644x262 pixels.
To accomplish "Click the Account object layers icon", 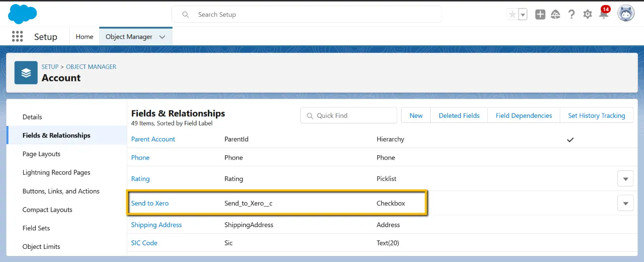I will 26,73.
